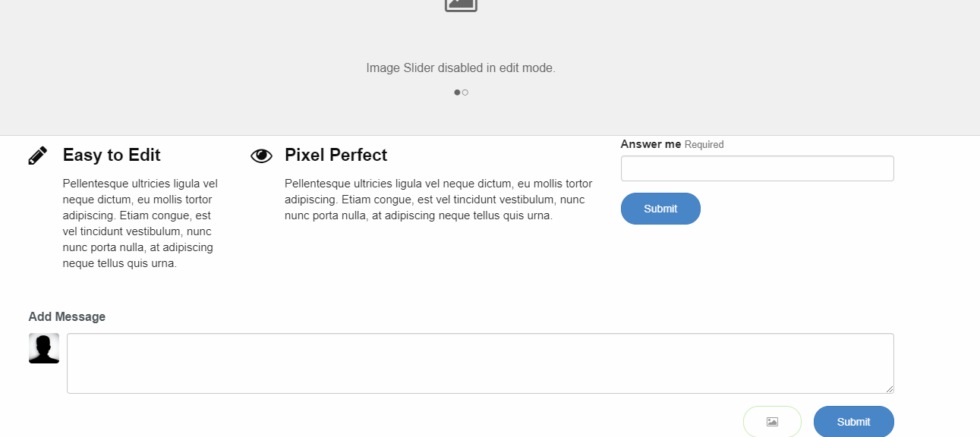
Task: Click the "Easy to Edit" heading
Action: pos(111,155)
